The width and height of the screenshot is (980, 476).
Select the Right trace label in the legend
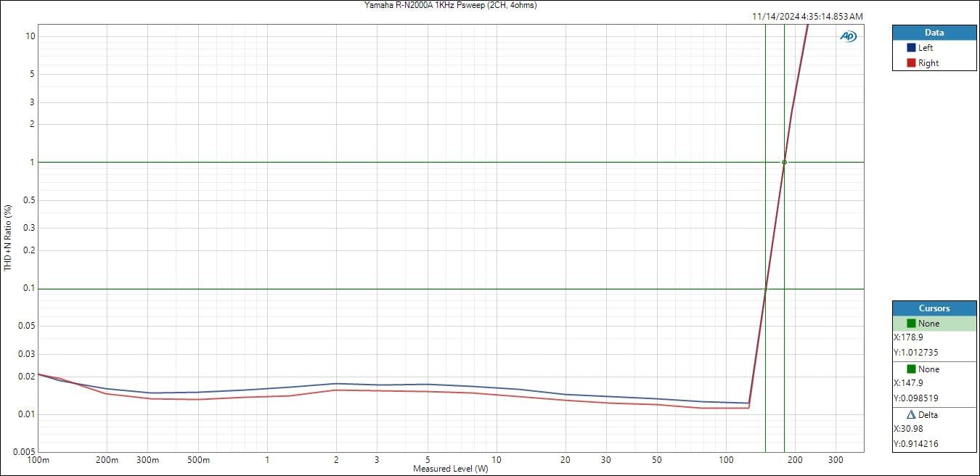(x=928, y=63)
